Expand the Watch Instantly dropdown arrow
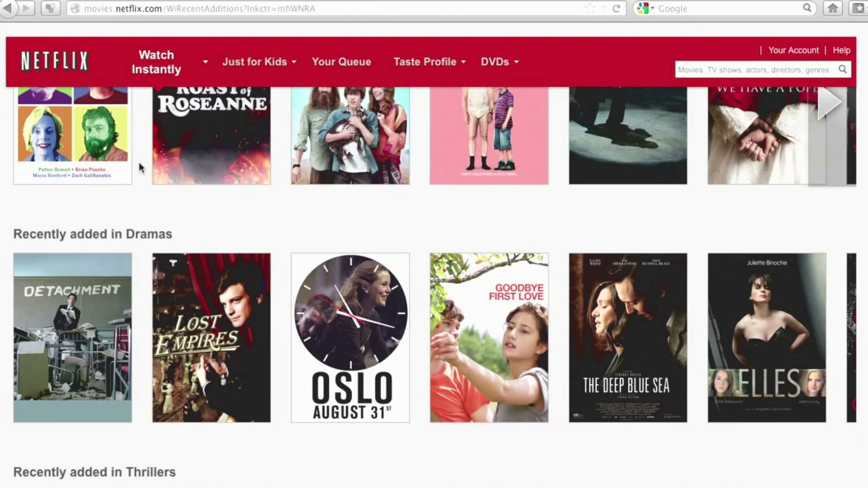 [x=205, y=61]
